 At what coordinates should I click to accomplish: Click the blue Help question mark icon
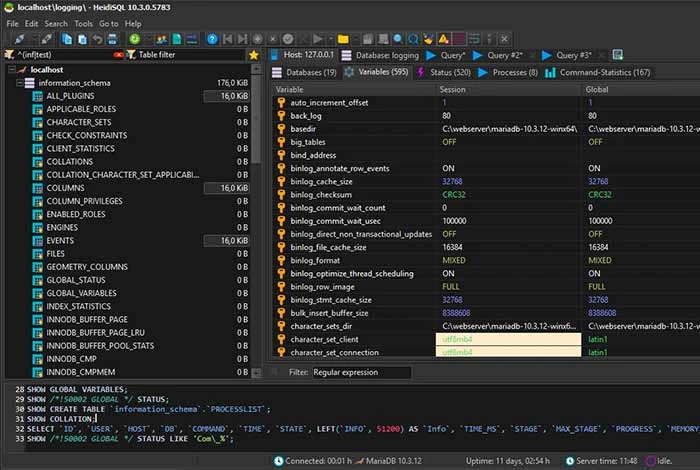click(x=212, y=39)
